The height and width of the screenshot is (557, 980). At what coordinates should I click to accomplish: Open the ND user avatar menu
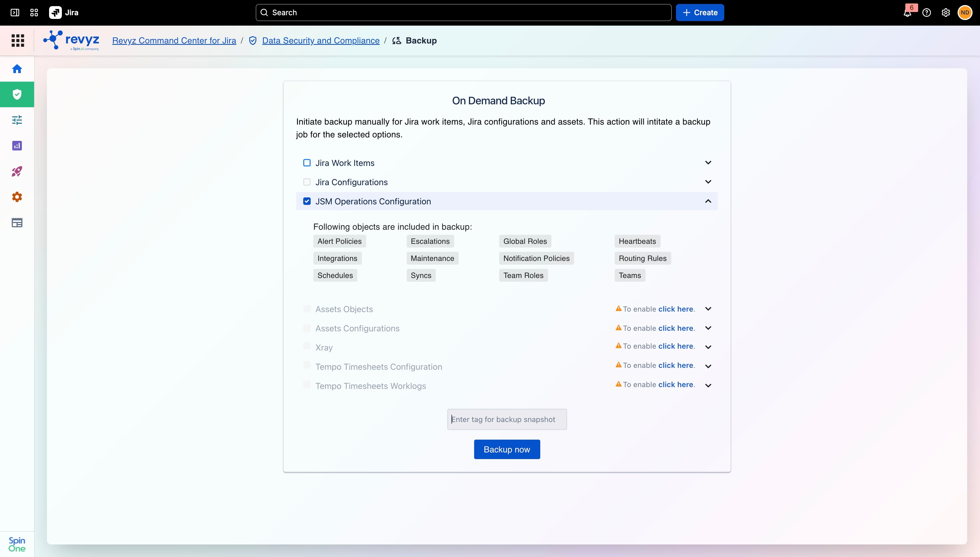click(x=965, y=13)
